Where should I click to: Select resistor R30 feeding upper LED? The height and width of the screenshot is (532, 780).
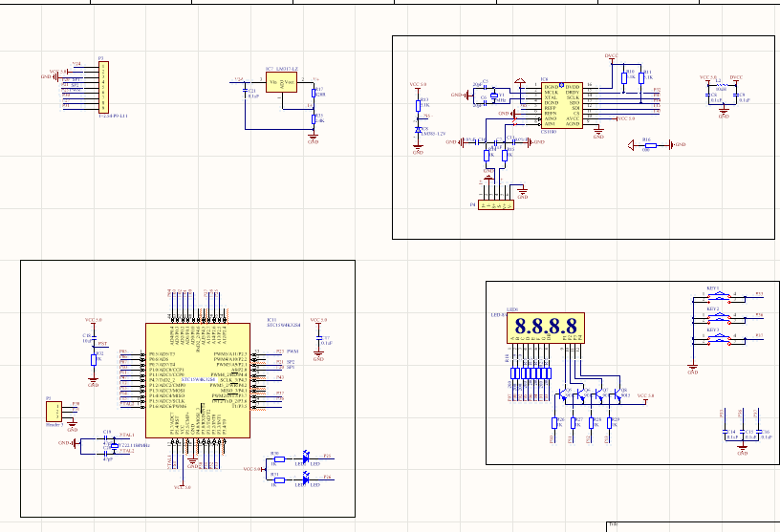[279, 459]
